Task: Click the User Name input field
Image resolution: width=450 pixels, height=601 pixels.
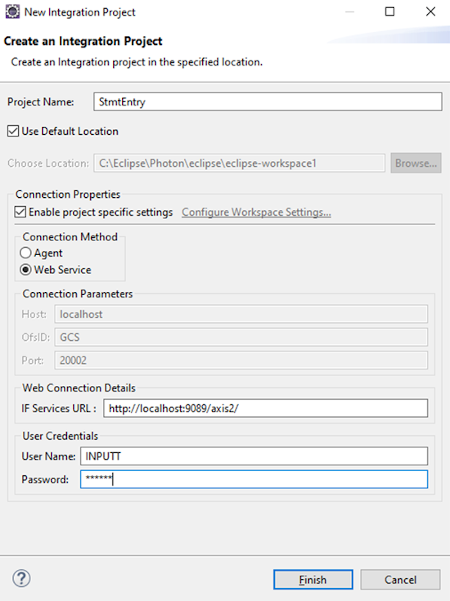Action: click(x=254, y=456)
